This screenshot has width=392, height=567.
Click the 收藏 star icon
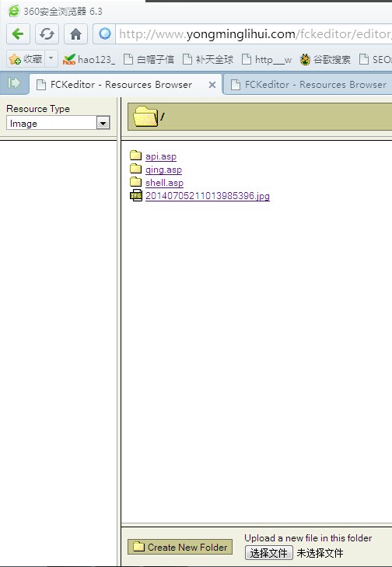click(15, 59)
